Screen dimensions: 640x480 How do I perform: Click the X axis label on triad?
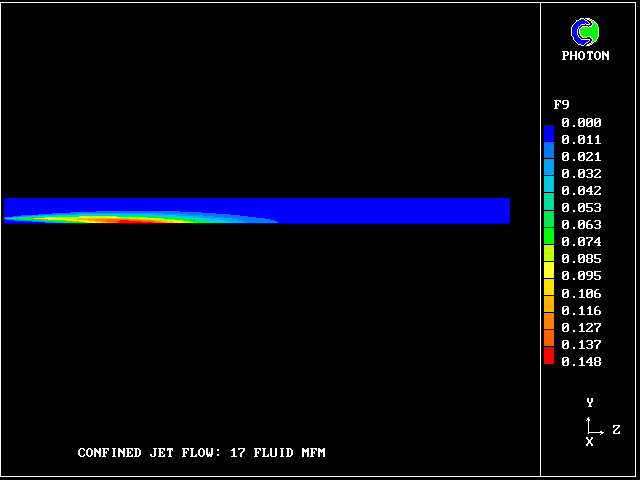(x=589, y=442)
